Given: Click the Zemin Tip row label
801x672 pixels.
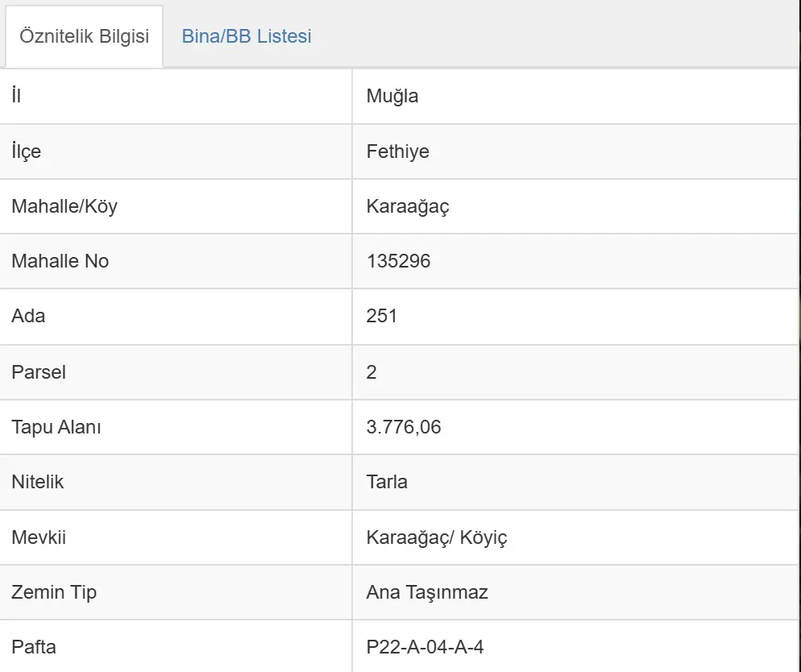Looking at the screenshot, I should (x=54, y=592).
